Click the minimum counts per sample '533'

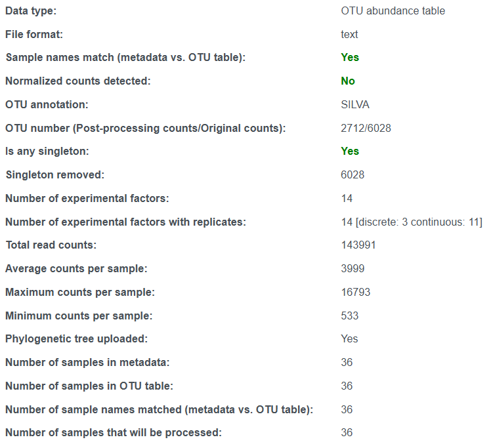click(x=350, y=316)
